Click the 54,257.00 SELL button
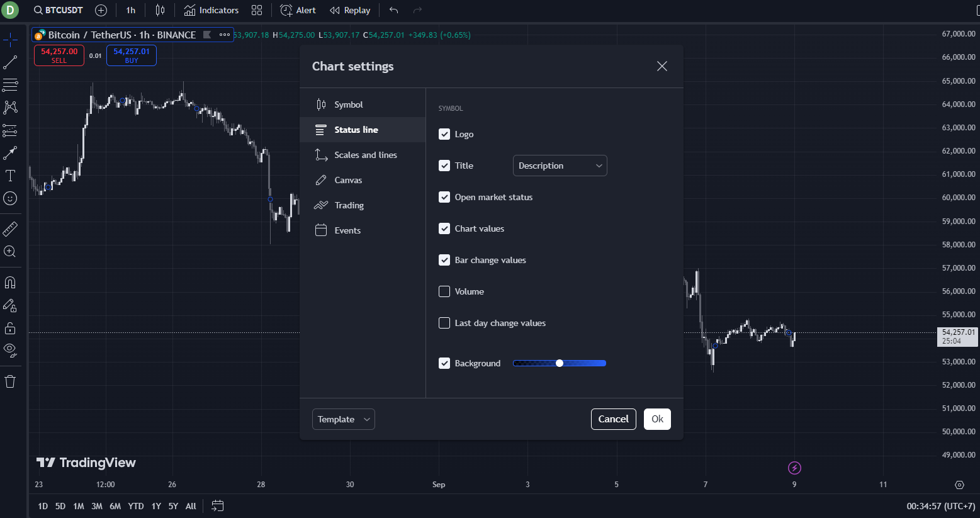The image size is (980, 518). (59, 55)
